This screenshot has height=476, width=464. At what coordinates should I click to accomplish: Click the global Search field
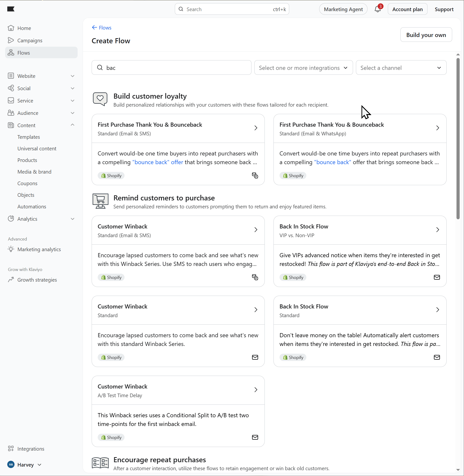point(232,9)
